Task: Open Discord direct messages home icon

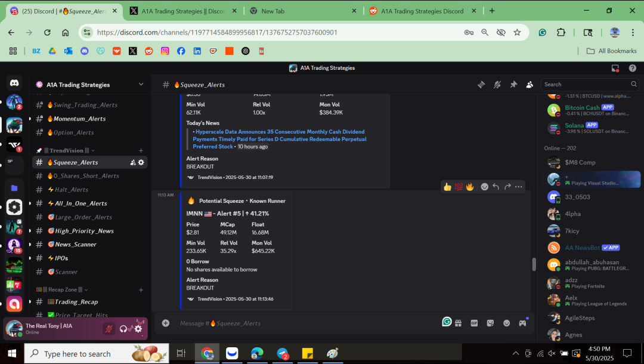Action: pyautogui.click(x=14, y=83)
